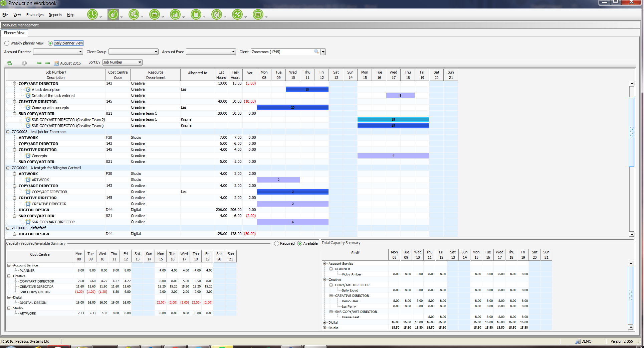Click the bar chart reports toolbar icon
The image size is (644, 348).
click(175, 15)
